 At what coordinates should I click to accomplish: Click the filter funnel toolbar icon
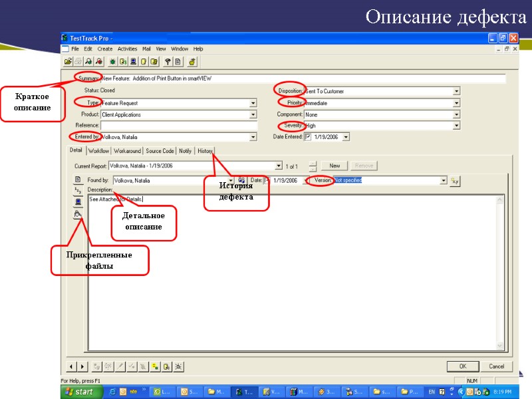point(168,61)
